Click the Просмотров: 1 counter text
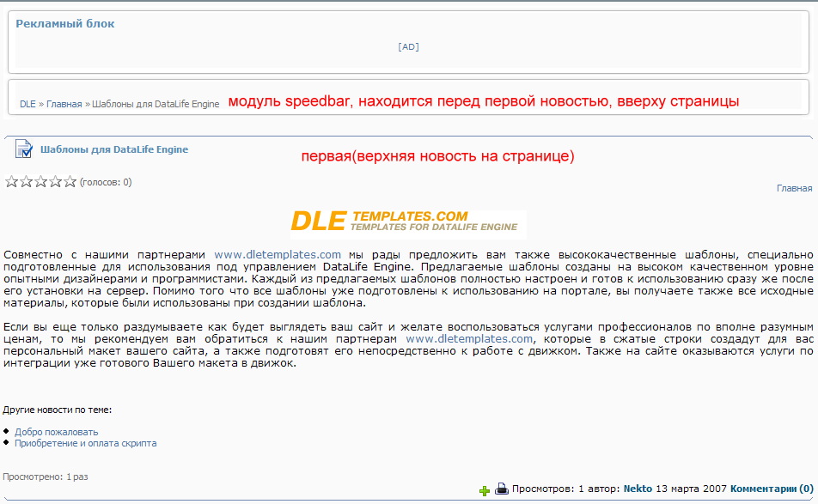 click(x=548, y=489)
